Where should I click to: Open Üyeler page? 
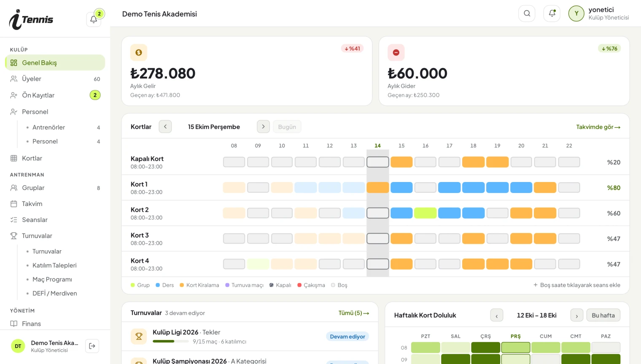coord(55,79)
